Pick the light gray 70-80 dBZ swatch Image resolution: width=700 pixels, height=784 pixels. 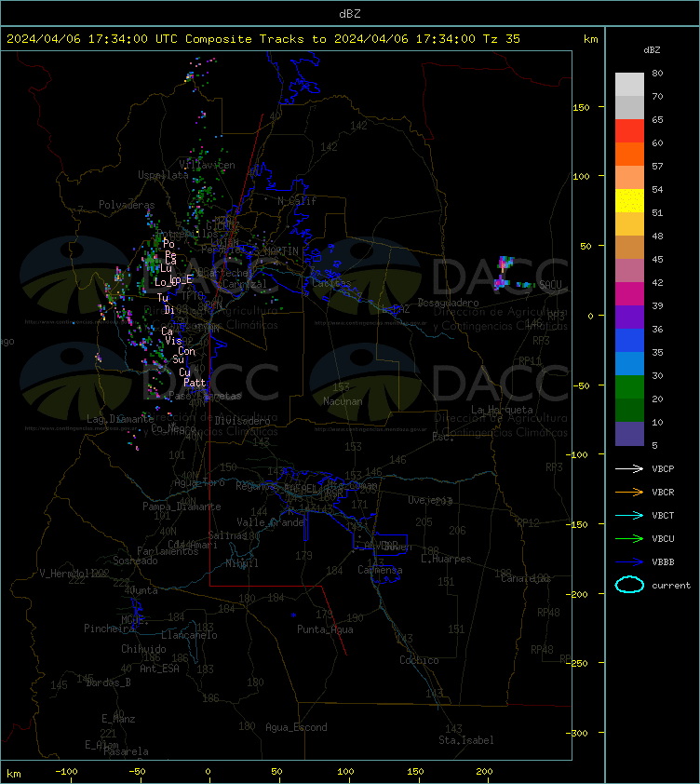click(x=629, y=84)
